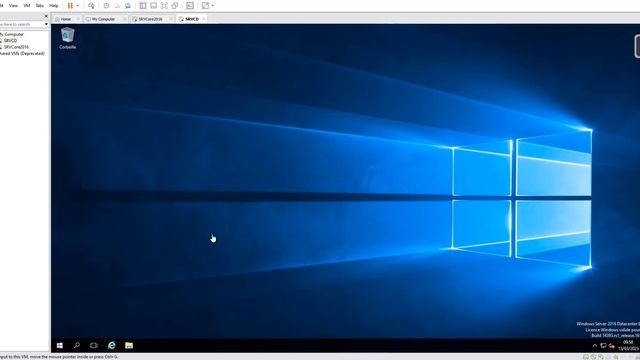Select SRVCore2016 in the library tree
640x360 pixels.
click(x=16, y=47)
